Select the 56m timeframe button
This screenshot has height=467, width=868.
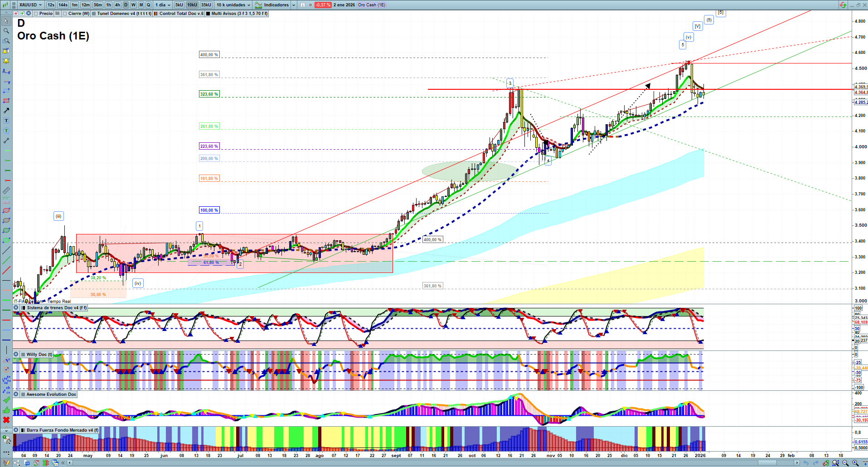[x=98, y=5]
